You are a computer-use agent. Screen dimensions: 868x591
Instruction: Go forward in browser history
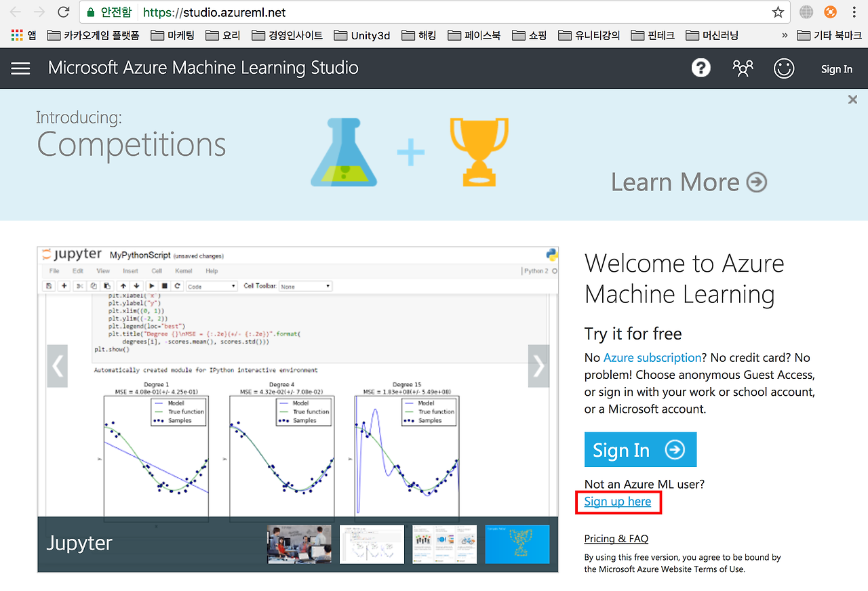pyautogui.click(x=39, y=12)
